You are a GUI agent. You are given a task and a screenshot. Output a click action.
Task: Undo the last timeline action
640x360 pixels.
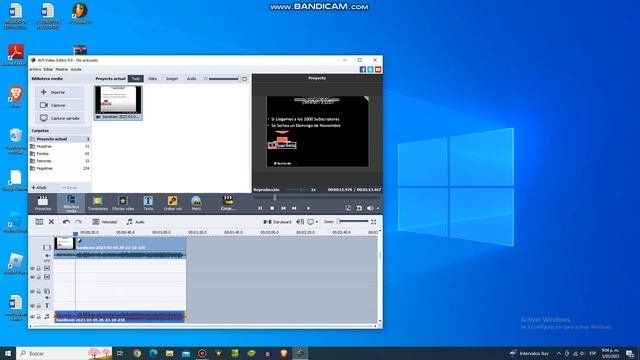(66, 222)
